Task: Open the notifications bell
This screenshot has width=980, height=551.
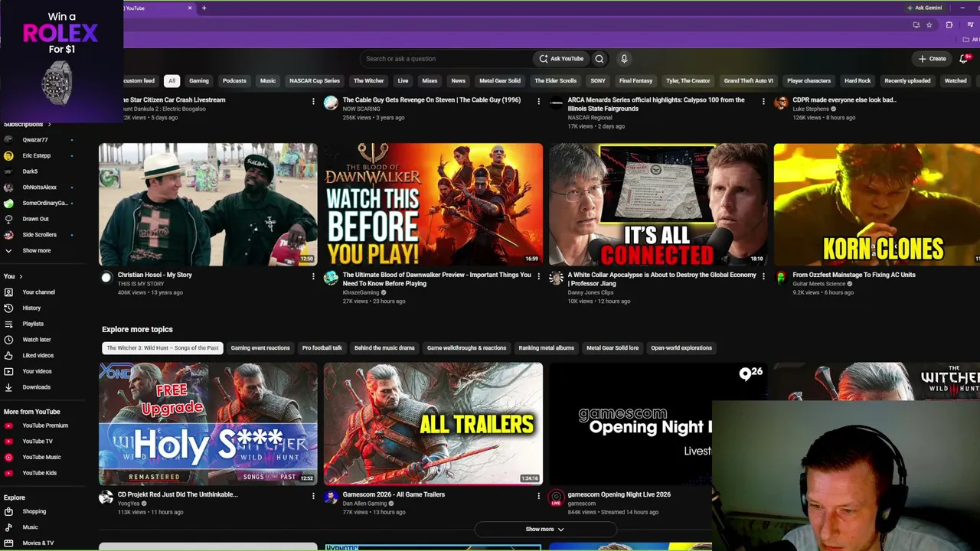Action: (964, 59)
